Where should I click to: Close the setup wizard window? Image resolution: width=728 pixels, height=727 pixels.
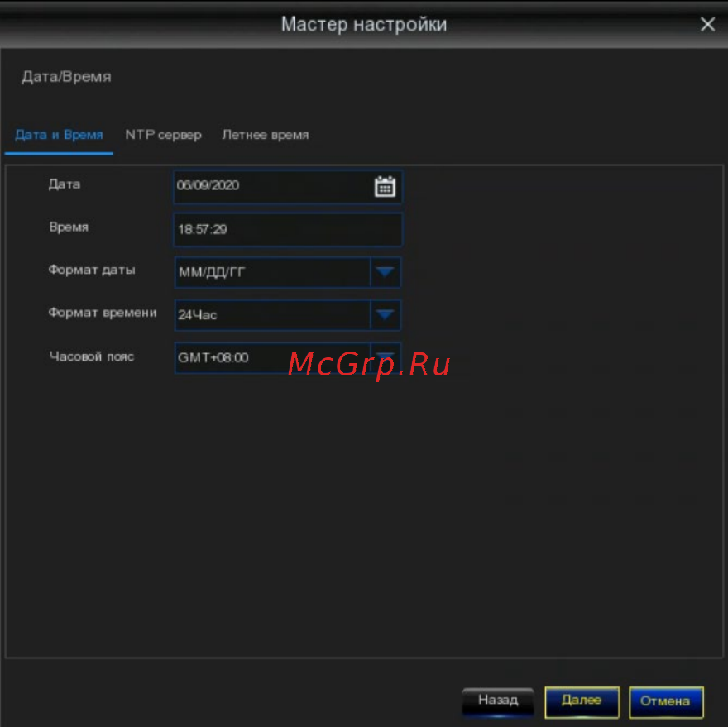pyautogui.click(x=707, y=24)
